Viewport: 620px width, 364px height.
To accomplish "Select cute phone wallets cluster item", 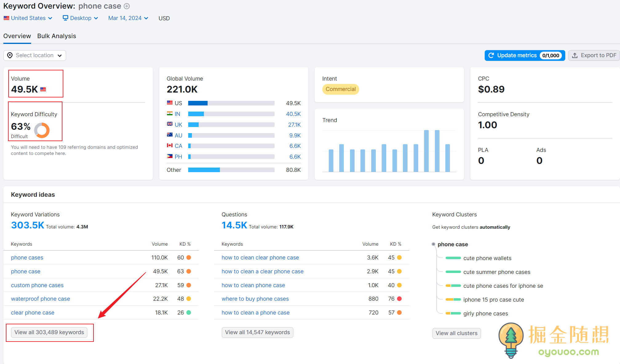I will point(487,258).
